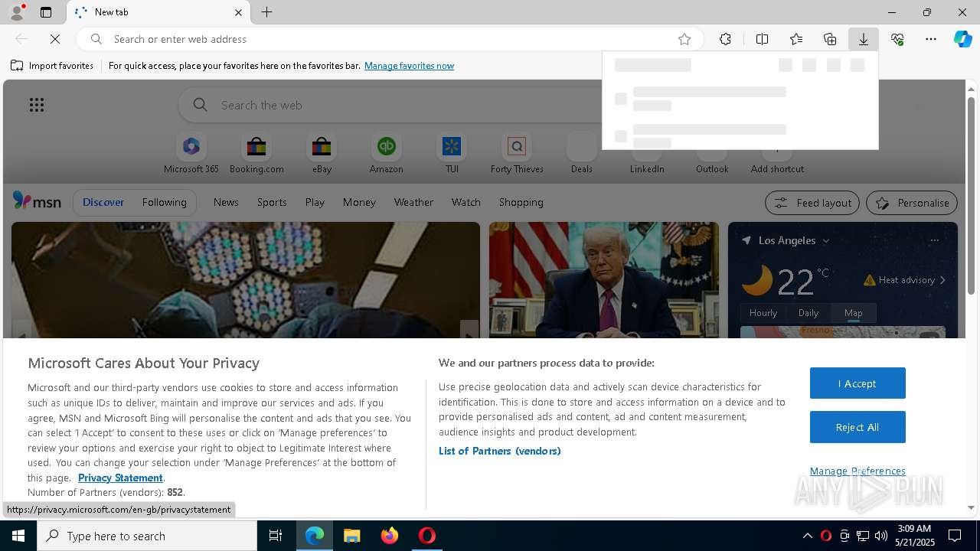Open the Microsoft 365 shortcut

pos(191,154)
